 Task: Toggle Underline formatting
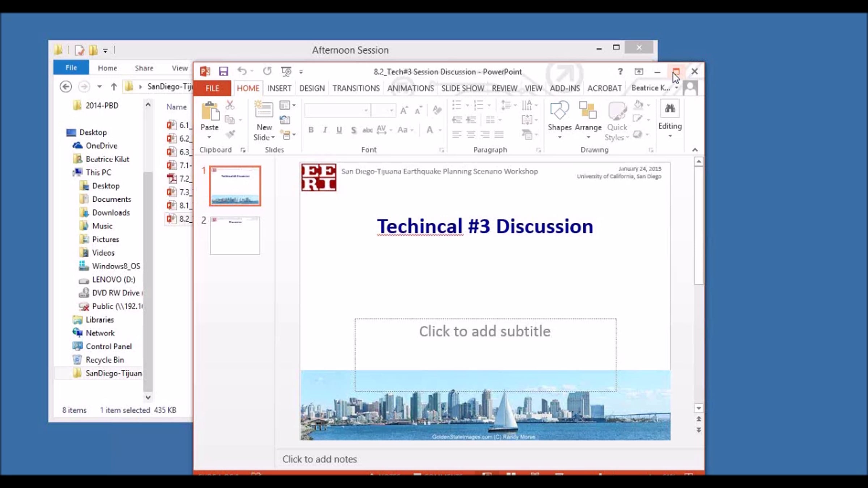339,130
